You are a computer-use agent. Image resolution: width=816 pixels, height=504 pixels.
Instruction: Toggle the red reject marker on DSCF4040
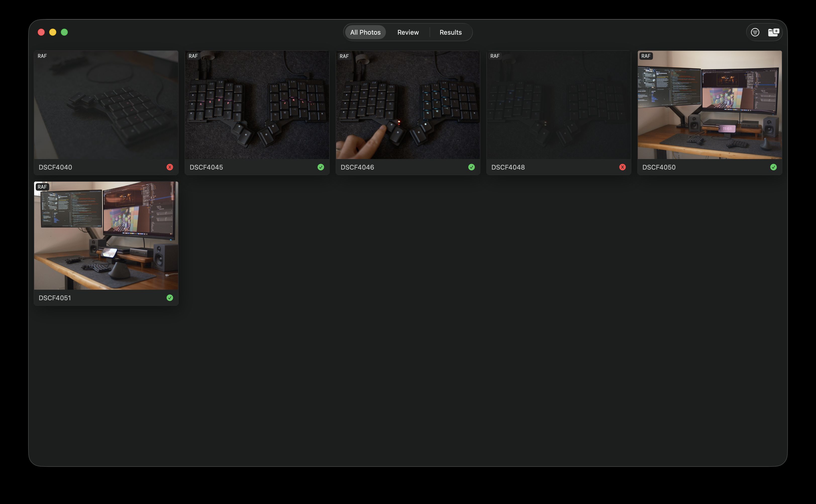(170, 167)
